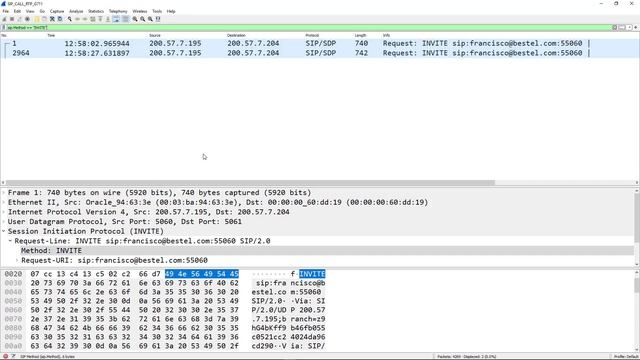This screenshot has height=360, width=640.
Task: Zoom out main window text
Action: pyautogui.click(x=142, y=19)
